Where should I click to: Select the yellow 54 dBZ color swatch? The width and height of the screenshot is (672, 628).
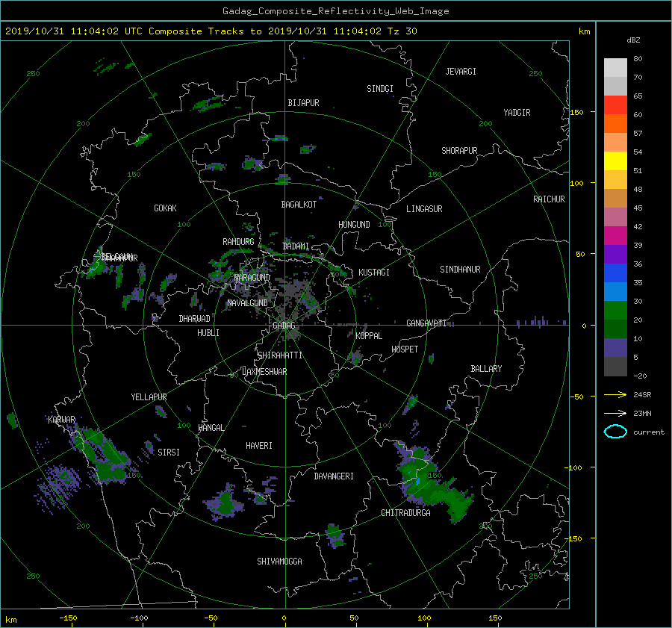click(x=615, y=161)
